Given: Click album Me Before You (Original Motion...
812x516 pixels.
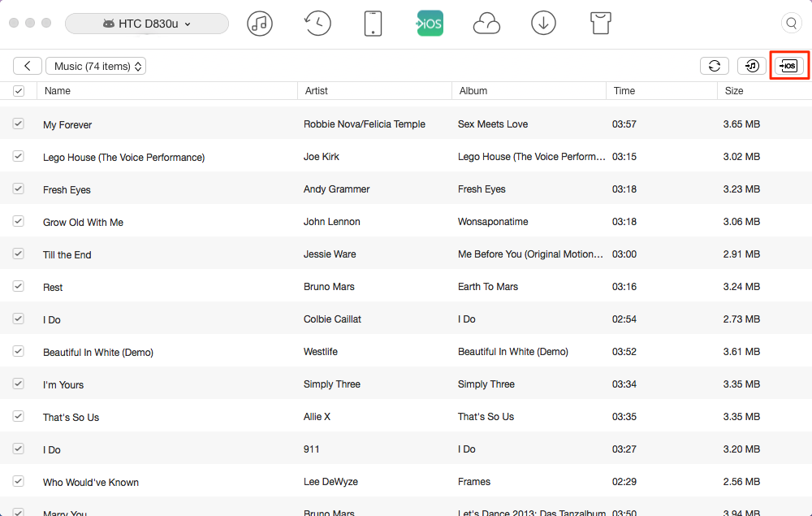Looking at the screenshot, I should [x=530, y=254].
